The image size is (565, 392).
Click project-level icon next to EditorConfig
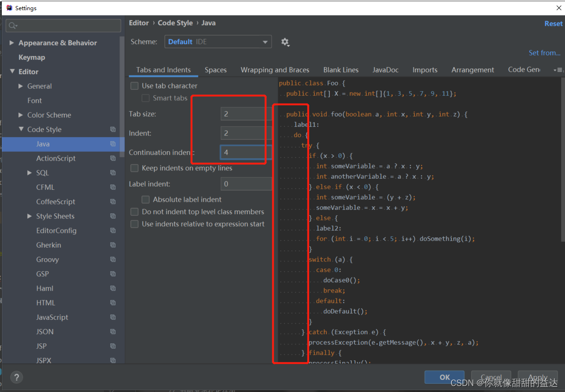[x=113, y=230]
